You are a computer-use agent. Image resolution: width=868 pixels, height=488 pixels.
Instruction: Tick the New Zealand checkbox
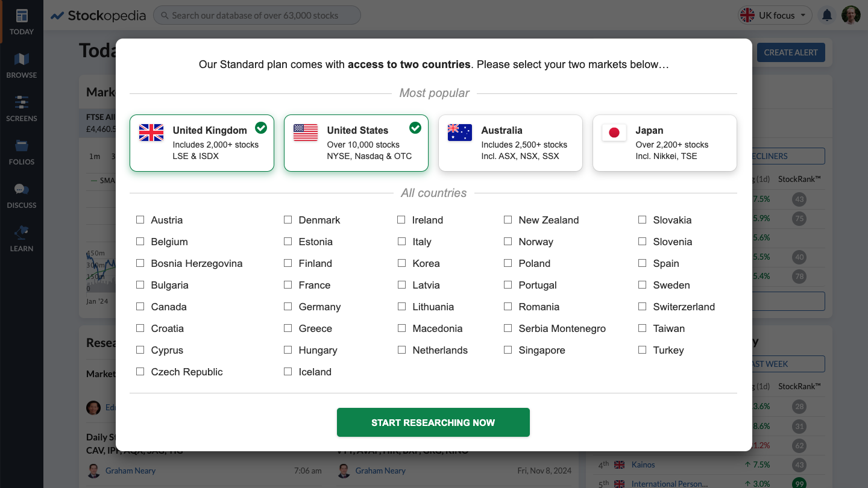[508, 220]
